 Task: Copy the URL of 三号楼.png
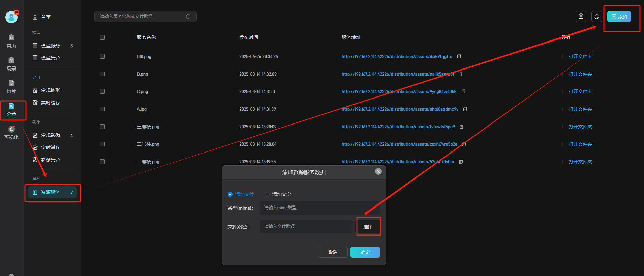point(462,127)
